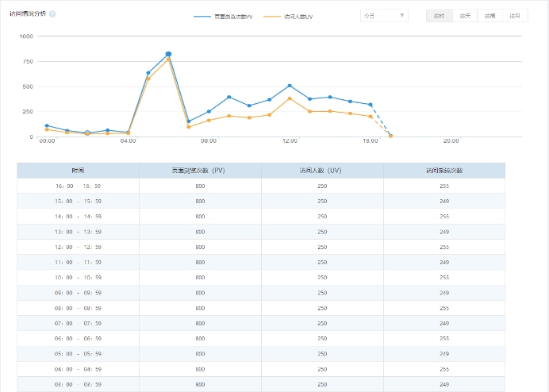Select the 05:00 - 05:59 time cell
This screenshot has height=392, width=549.
pos(78,354)
